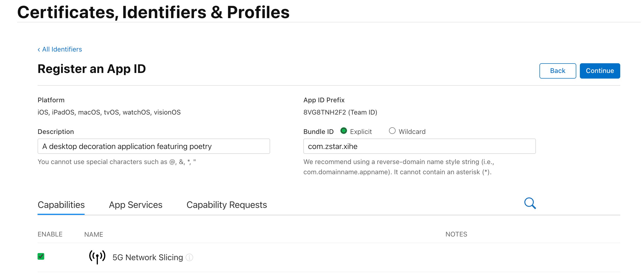
Task: Focus the Description text field
Action: tap(154, 146)
